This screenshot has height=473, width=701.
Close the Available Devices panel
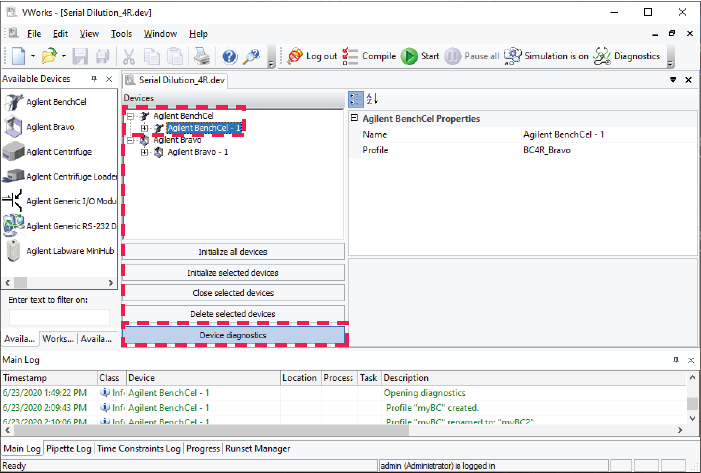(109, 79)
